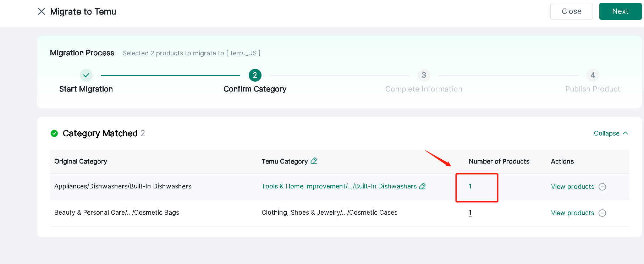Click the Clothing, Shoes & Jewelry Cosmetic Cases category
This screenshot has width=644, height=264.
(329, 213)
